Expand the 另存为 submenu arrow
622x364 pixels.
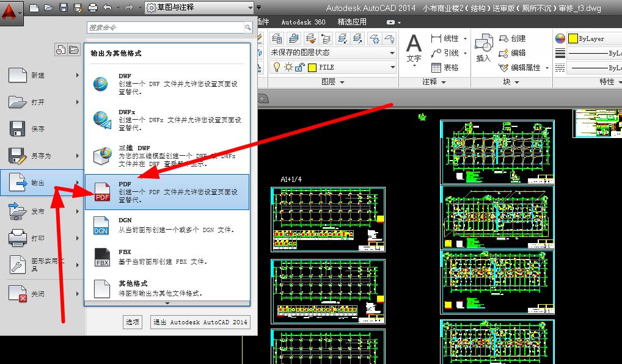click(x=78, y=156)
